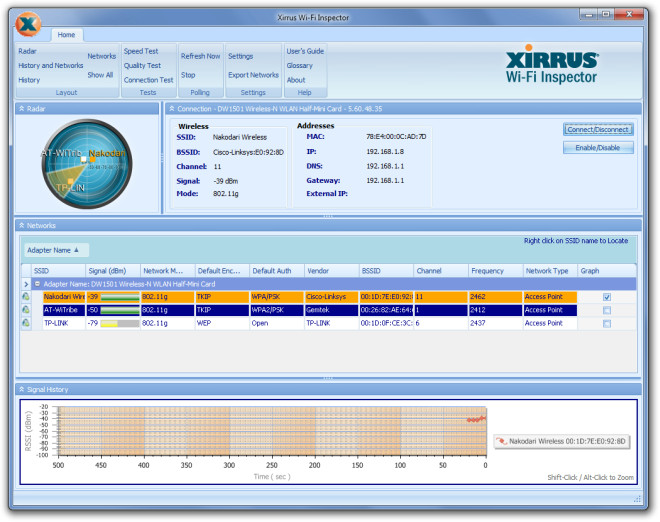The width and height of the screenshot is (660, 522).
Task: Click Show All in Layout group
Action: pyautogui.click(x=100, y=75)
